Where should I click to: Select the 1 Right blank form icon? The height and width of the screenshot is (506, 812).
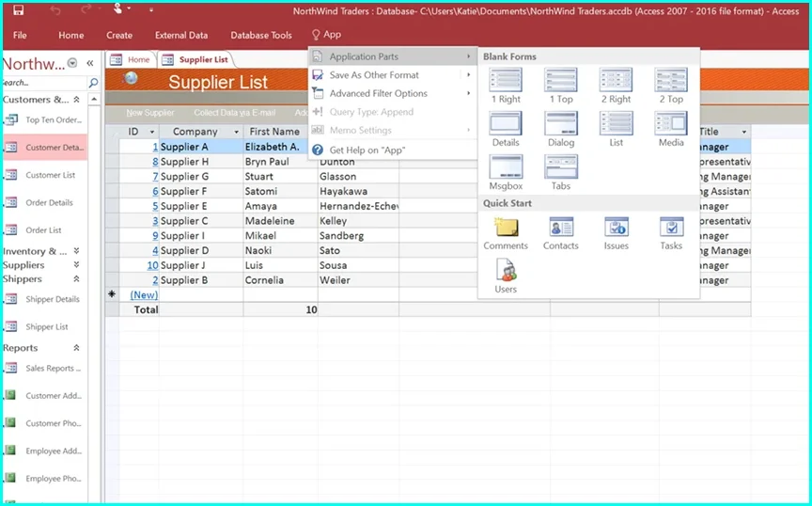click(x=506, y=81)
